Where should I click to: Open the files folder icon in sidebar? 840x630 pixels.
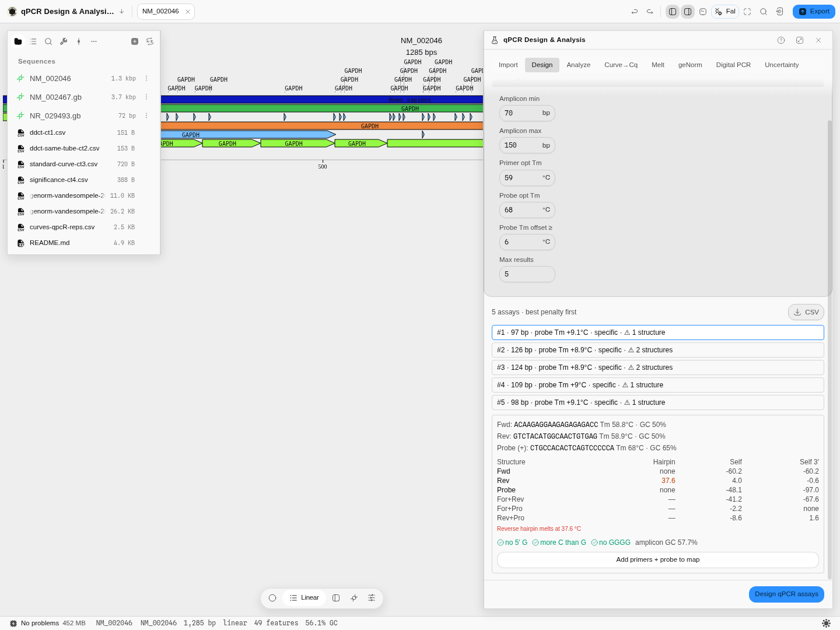coord(18,41)
